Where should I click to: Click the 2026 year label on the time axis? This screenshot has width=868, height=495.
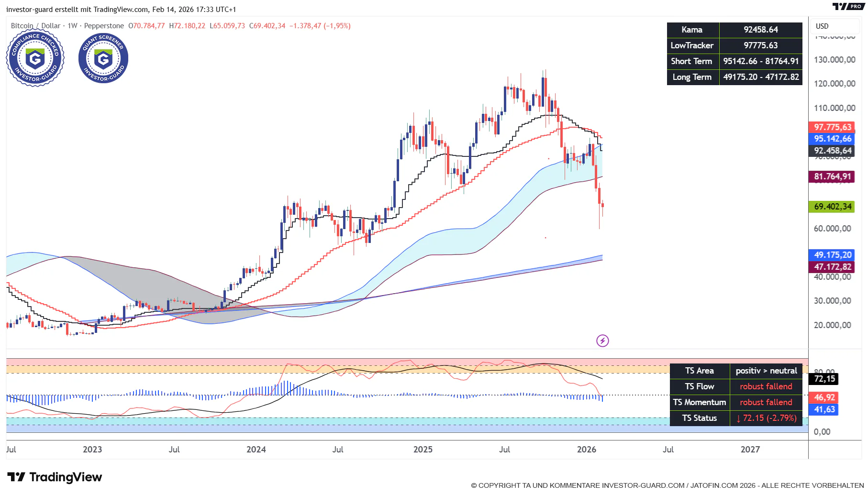click(x=587, y=450)
